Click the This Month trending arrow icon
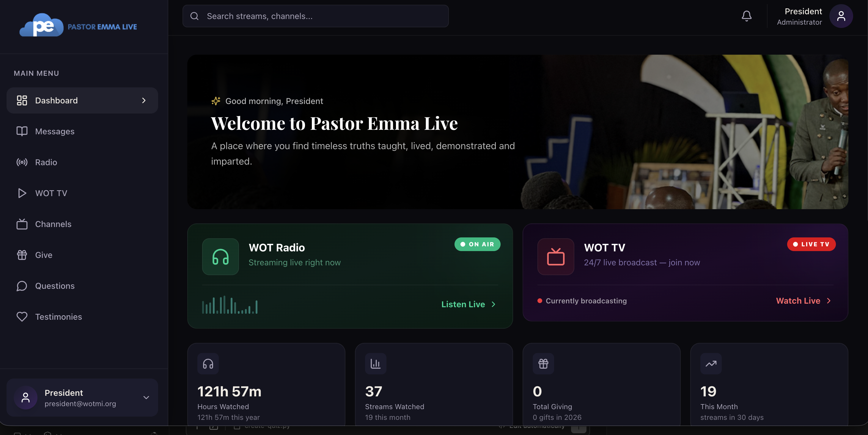The image size is (868, 435). [711, 364]
